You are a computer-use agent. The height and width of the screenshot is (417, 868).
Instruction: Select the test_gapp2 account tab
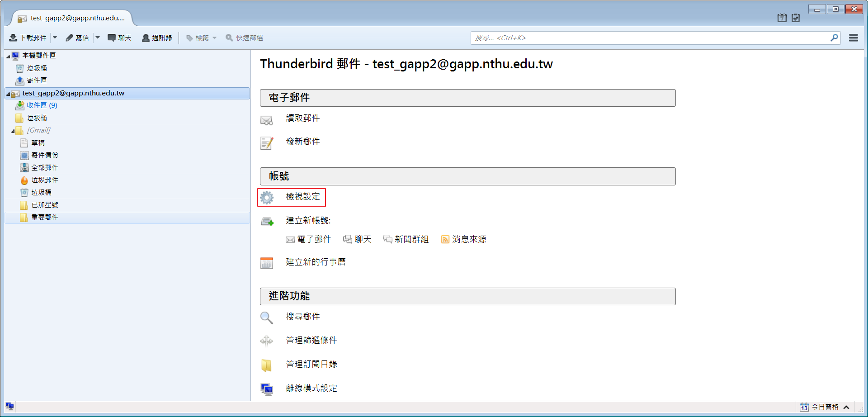tap(72, 18)
